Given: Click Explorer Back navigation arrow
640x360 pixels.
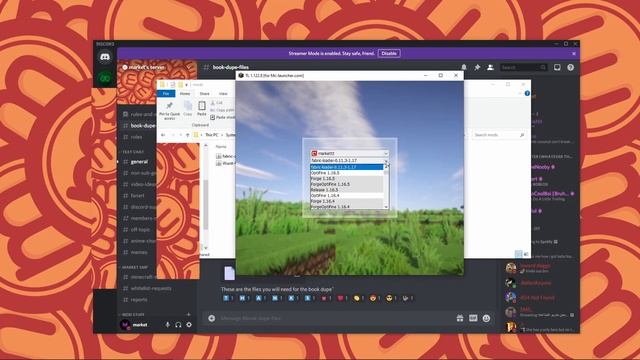Looking at the screenshot, I should click(163, 135).
